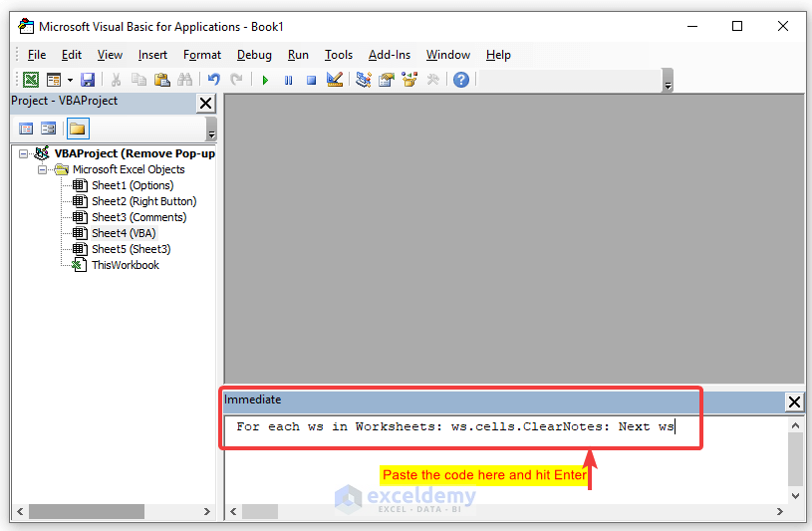The image size is (812, 531).
Task: Click the Cut scissors icon
Action: tap(116, 80)
